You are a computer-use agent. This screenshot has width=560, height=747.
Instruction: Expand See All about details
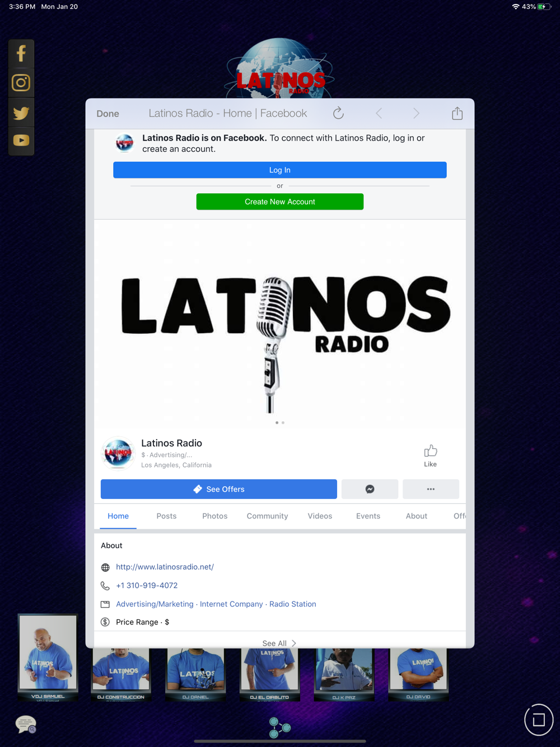(279, 643)
